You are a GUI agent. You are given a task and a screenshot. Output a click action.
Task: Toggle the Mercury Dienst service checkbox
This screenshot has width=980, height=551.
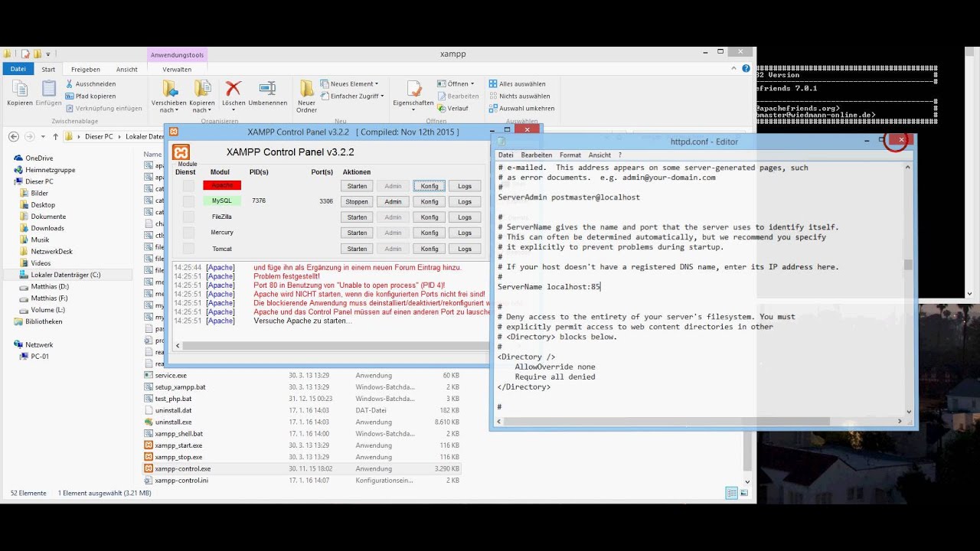tap(188, 233)
